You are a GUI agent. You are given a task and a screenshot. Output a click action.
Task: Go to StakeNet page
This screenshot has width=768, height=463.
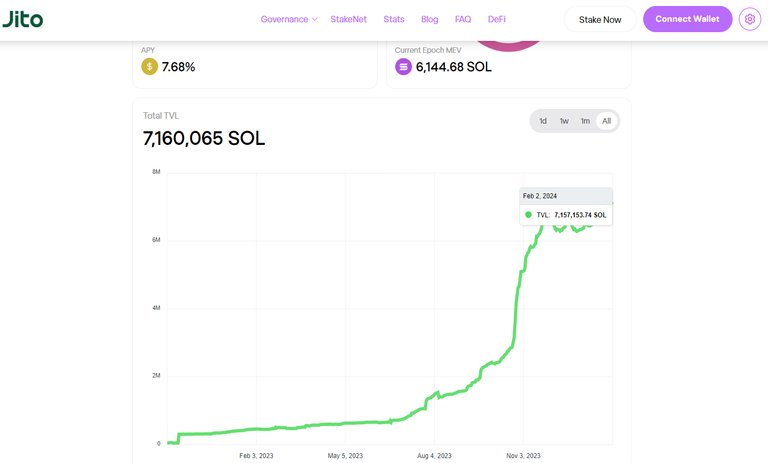coord(348,19)
